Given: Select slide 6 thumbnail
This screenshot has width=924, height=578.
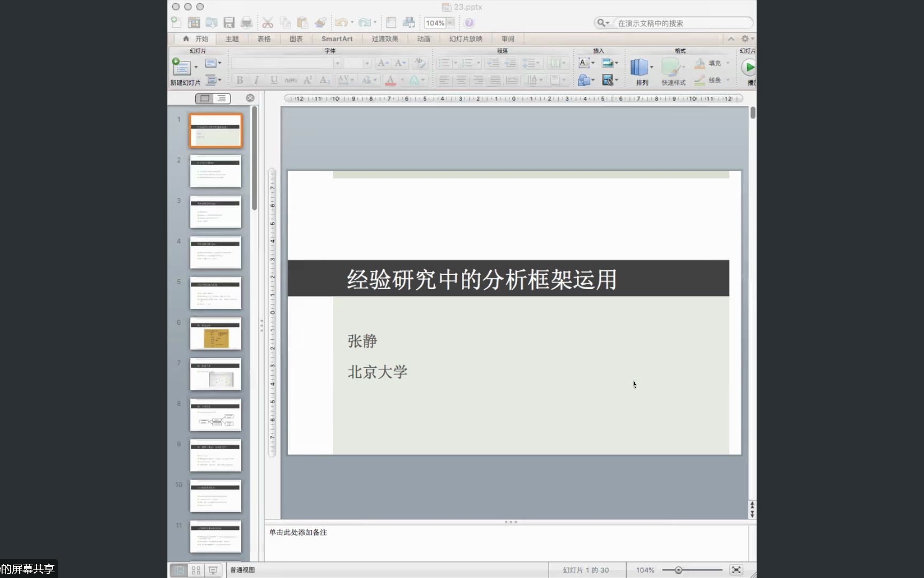Looking at the screenshot, I should 216,333.
